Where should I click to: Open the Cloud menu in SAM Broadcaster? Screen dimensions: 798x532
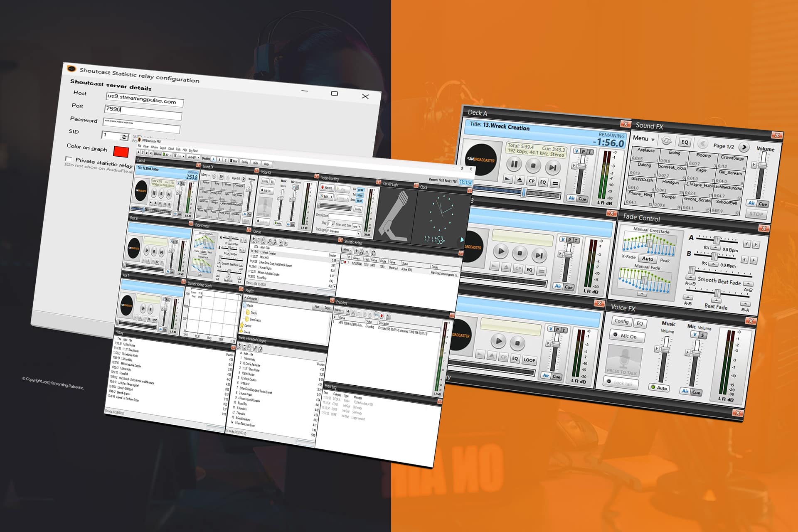click(x=171, y=148)
